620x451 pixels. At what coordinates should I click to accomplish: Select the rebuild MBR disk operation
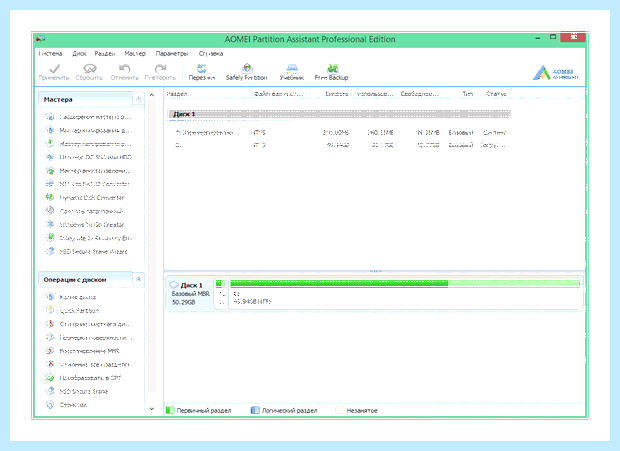[x=82, y=351]
